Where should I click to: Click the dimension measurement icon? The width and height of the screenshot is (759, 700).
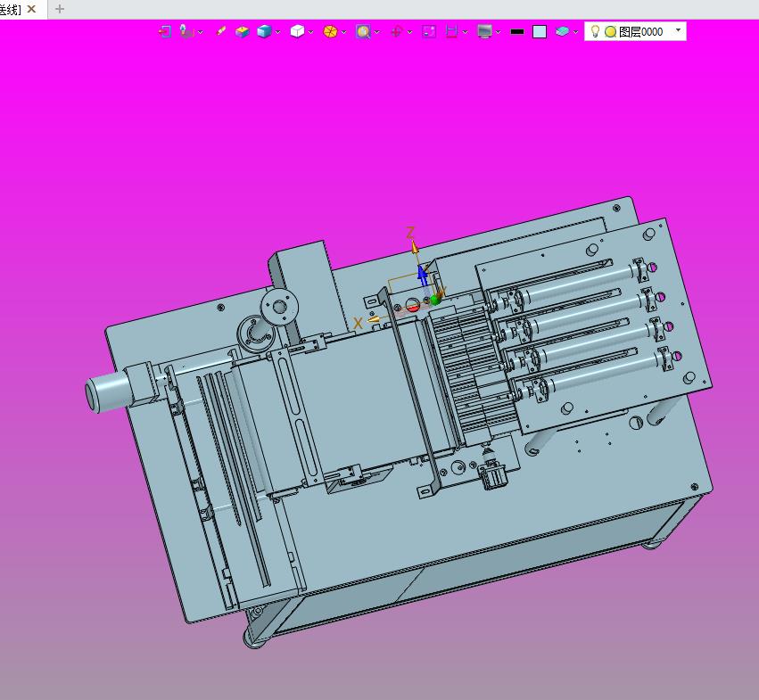pos(451,32)
